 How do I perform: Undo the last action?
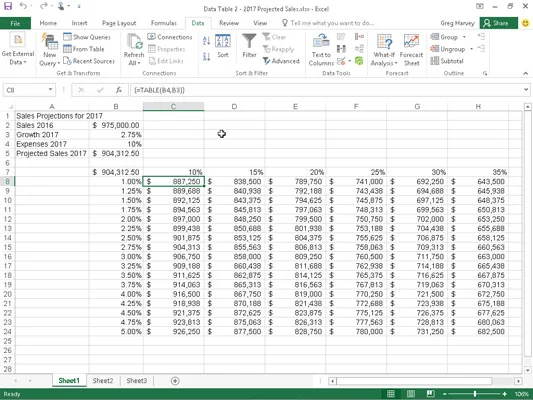[23, 6]
